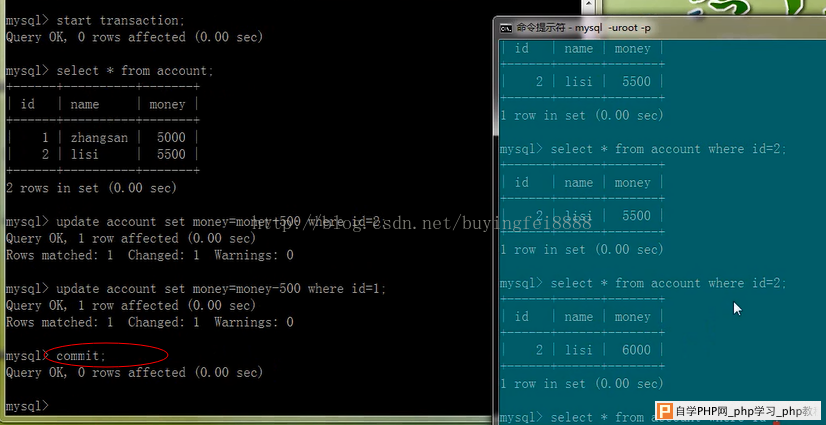
Task: Click the cmd icon in the title bar
Action: [x=505, y=27]
